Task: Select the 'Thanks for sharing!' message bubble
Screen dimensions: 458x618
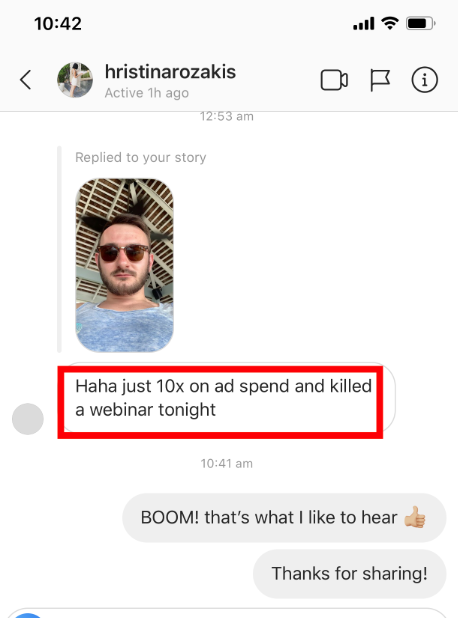Action: [x=350, y=573]
